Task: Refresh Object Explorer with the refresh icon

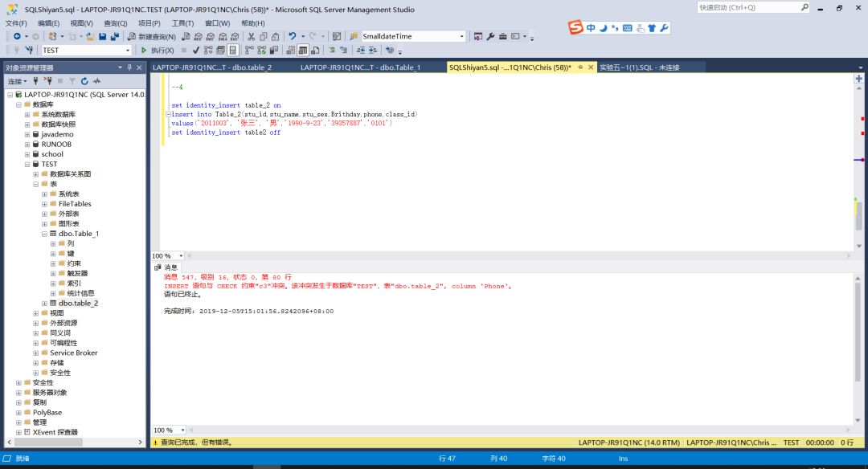Action: click(x=84, y=81)
